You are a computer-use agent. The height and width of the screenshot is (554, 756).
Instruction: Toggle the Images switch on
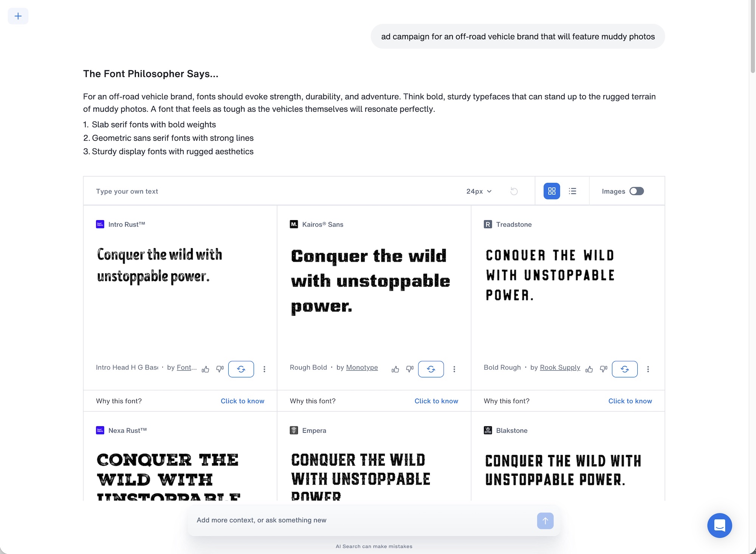point(637,191)
